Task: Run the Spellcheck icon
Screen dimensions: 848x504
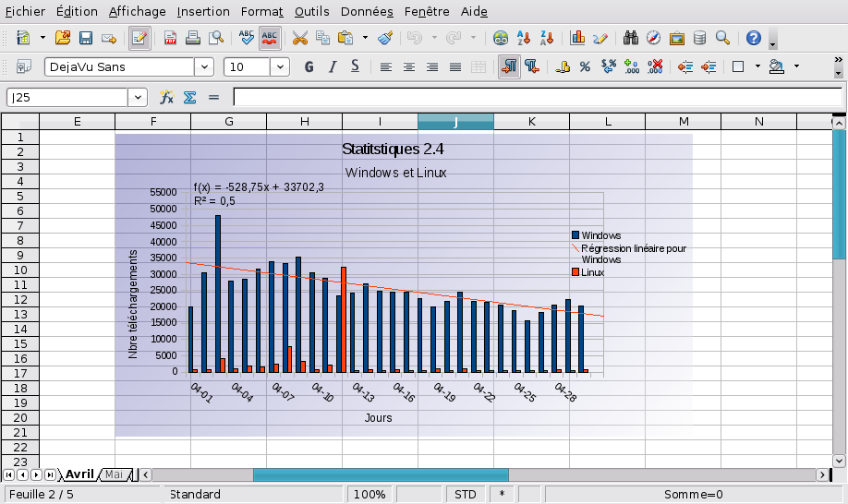Action: point(246,38)
